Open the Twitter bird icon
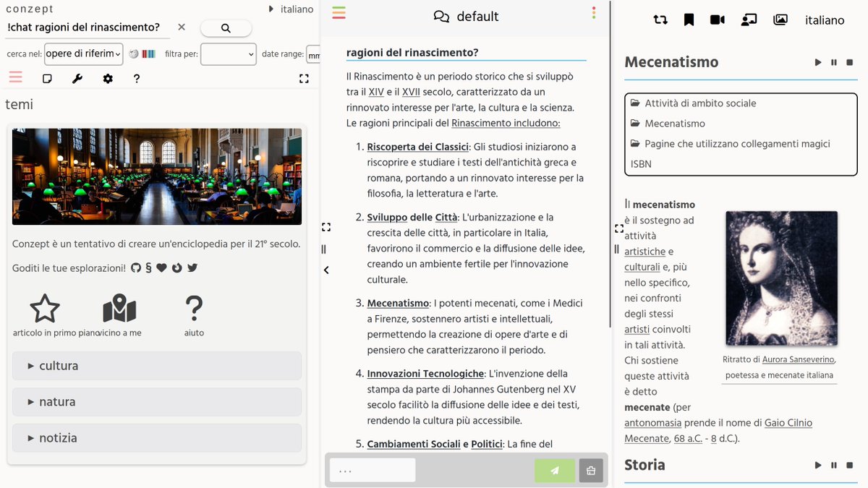Screen dimensions: 868x488 point(192,267)
